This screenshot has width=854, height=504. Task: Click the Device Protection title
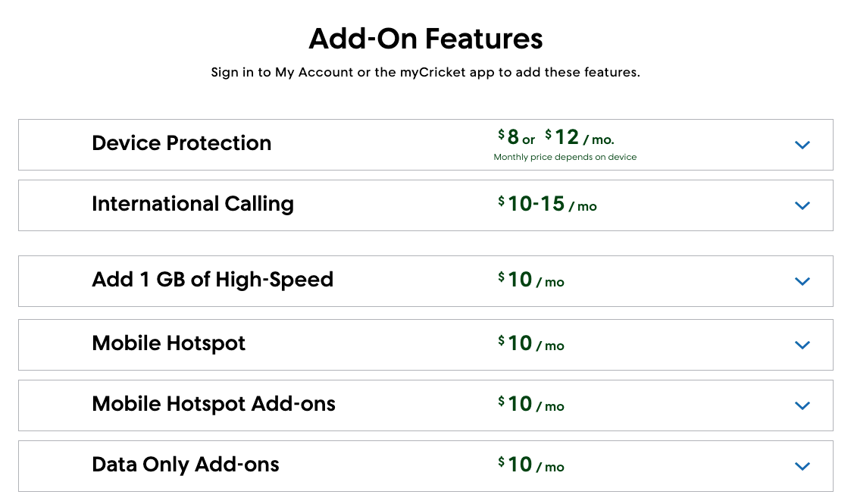click(181, 143)
